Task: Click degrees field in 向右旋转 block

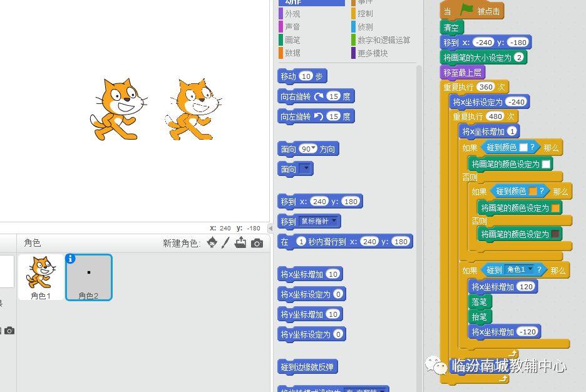Action: point(334,96)
